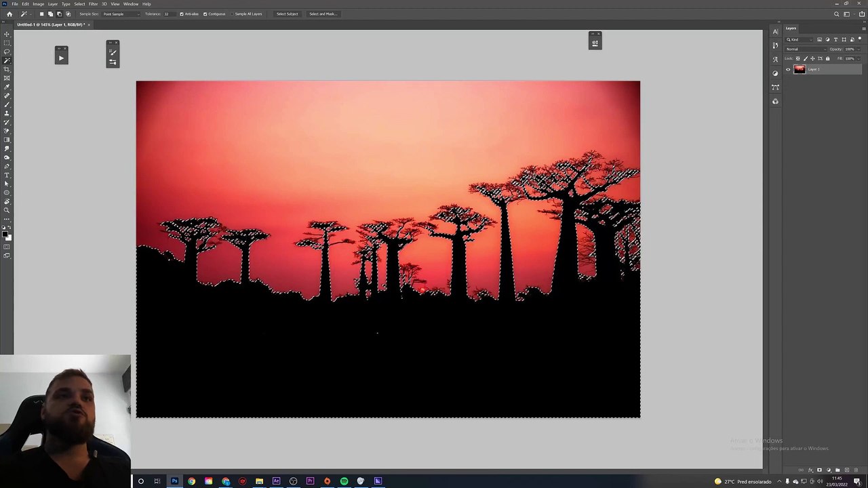Toggle layer filtering on/off switch

[x=860, y=39]
